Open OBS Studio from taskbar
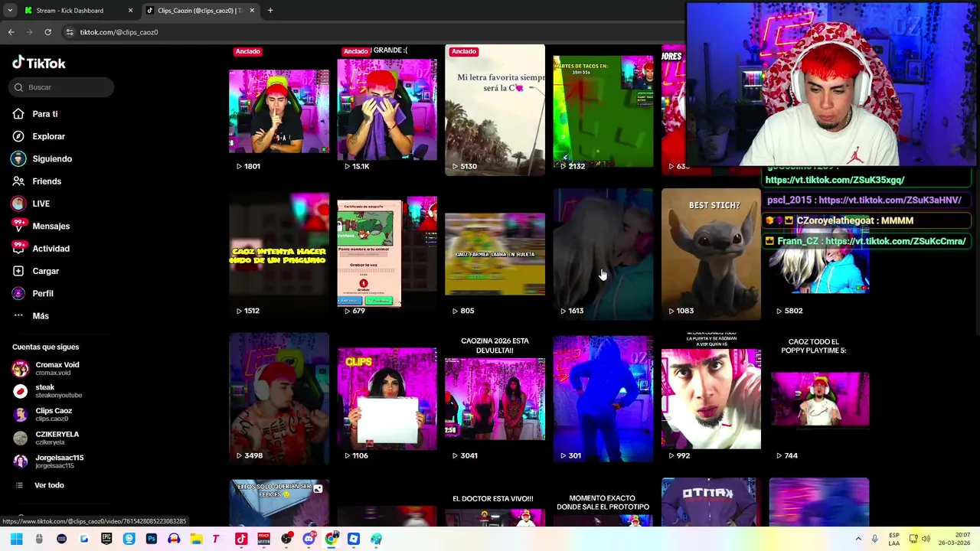 [x=286, y=539]
